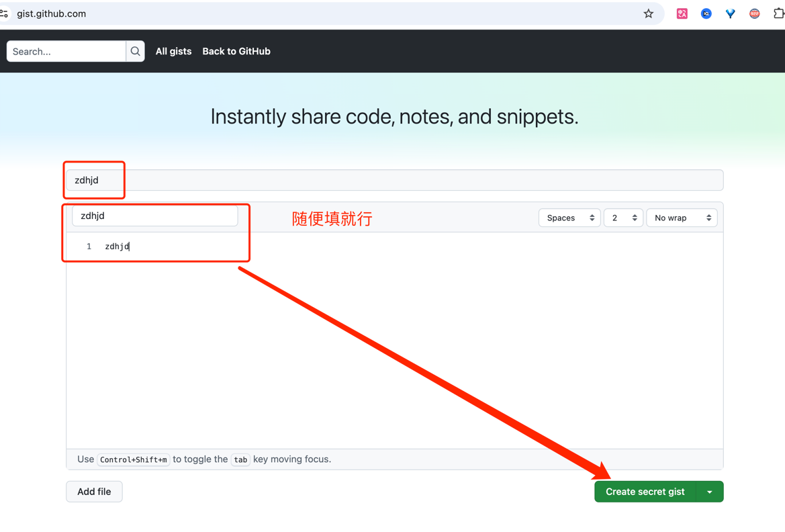Click the gist.github.com address bar URL
This screenshot has height=532, width=785.
[52, 13]
